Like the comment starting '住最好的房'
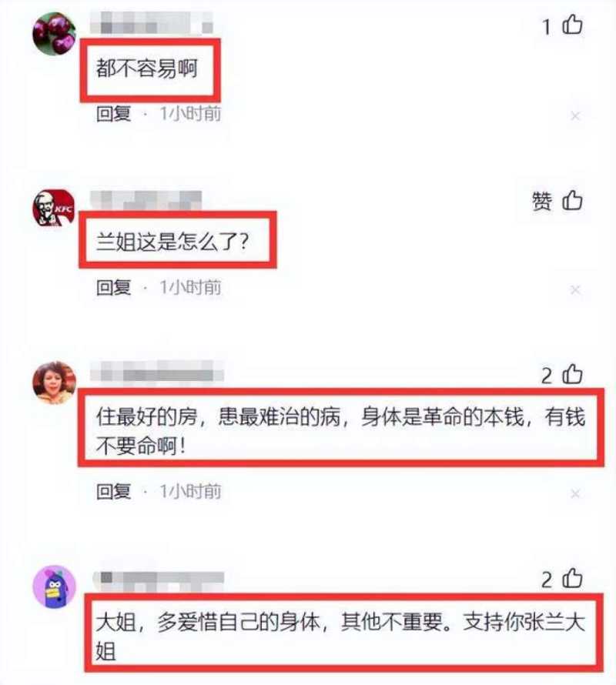The height and width of the screenshot is (685, 616). pos(572,375)
